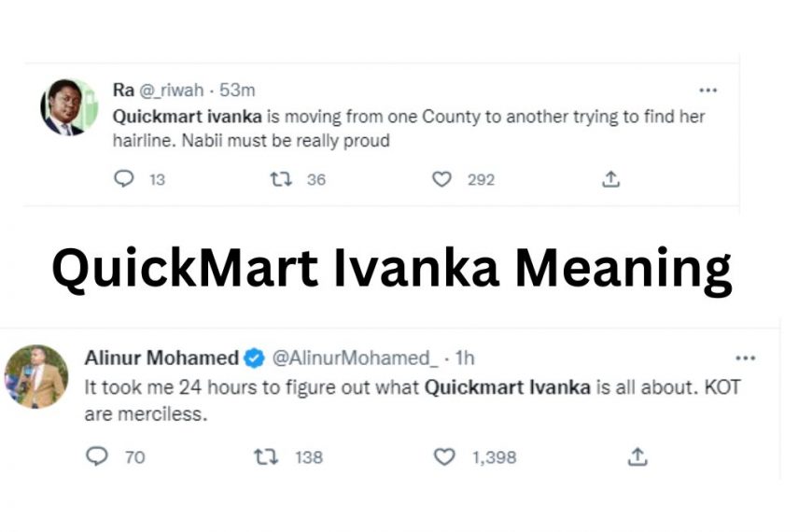Retweet Ra's Quickmart ivanka tweet
The image size is (812, 532).
coord(281,179)
